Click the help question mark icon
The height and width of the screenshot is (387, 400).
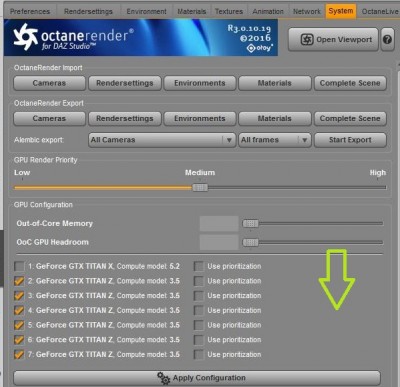tap(387, 40)
